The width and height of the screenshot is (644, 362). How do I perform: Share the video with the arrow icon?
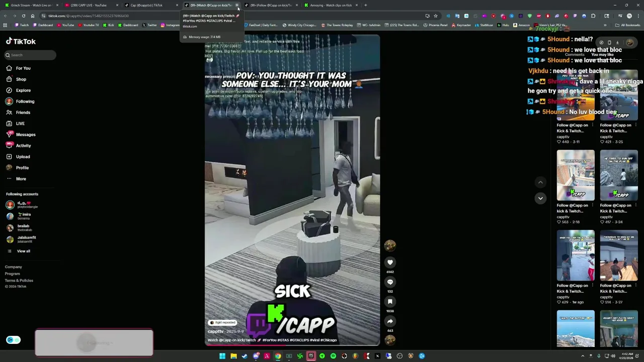[390, 321]
